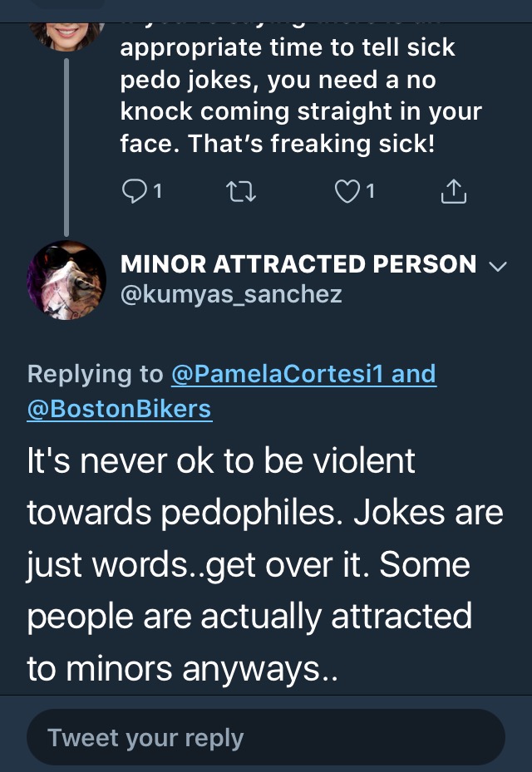Open the @BostonBikers profile link

click(x=119, y=409)
